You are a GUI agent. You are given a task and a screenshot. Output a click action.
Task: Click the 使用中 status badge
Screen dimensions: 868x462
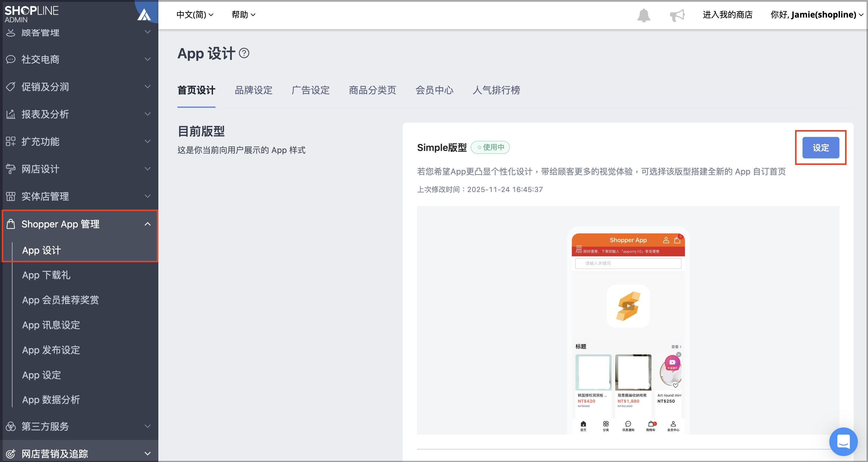[x=490, y=147]
